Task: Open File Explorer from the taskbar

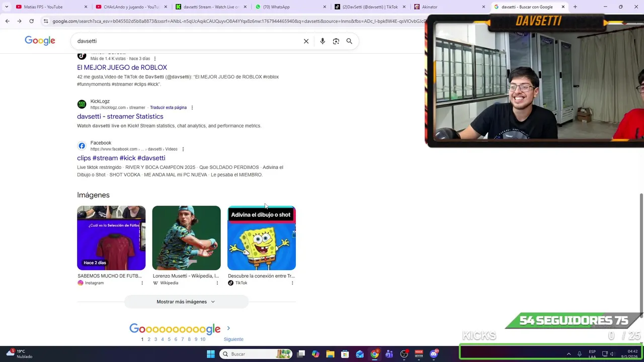Action: [x=330, y=354]
